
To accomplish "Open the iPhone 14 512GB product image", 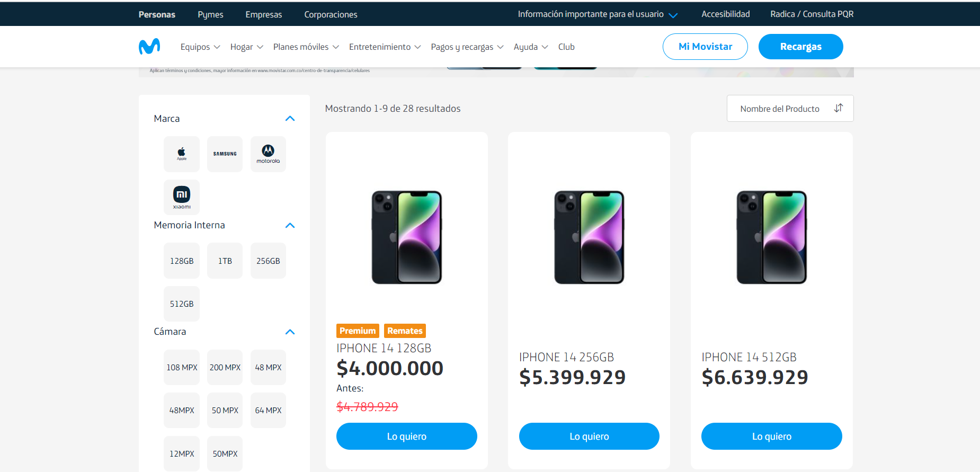I will point(771,237).
